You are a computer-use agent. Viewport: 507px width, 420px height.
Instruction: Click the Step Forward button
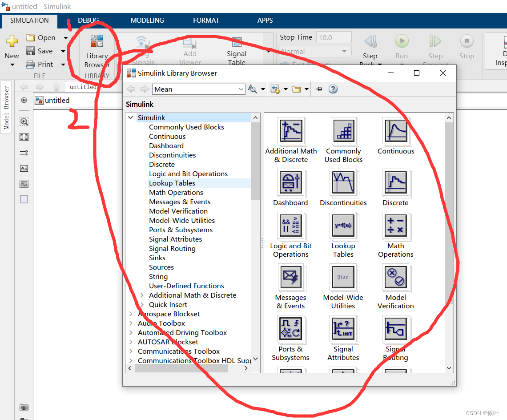435,41
